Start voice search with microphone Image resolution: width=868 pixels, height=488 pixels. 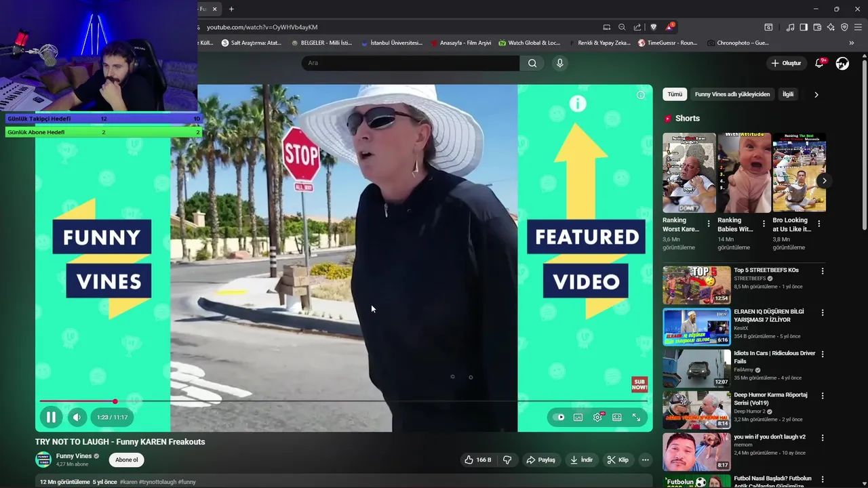tap(559, 63)
